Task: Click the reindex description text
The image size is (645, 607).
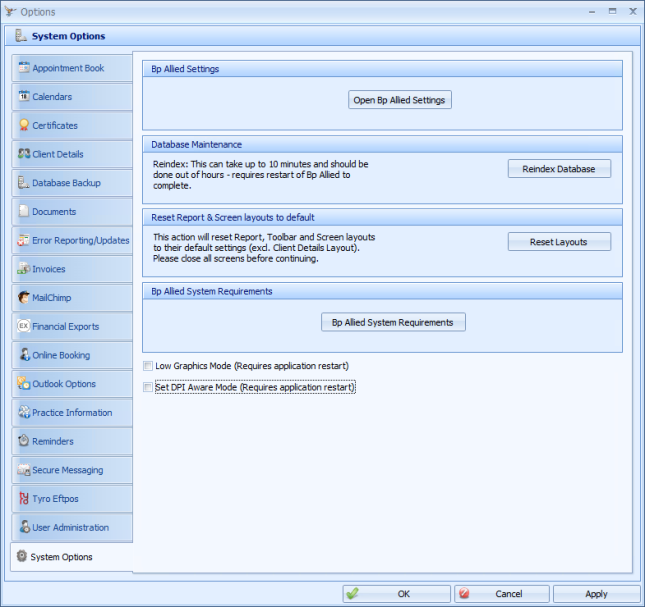Action: tap(260, 174)
